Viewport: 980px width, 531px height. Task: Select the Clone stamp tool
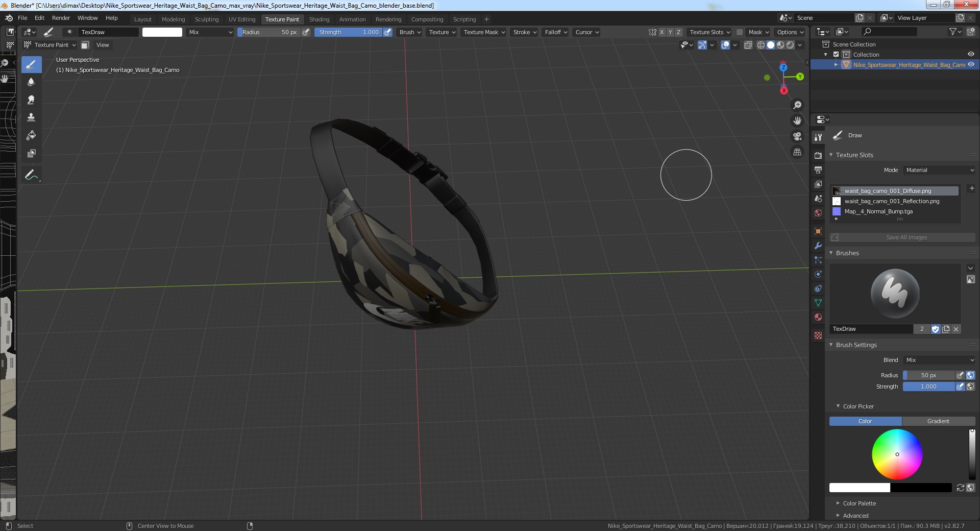click(x=31, y=117)
